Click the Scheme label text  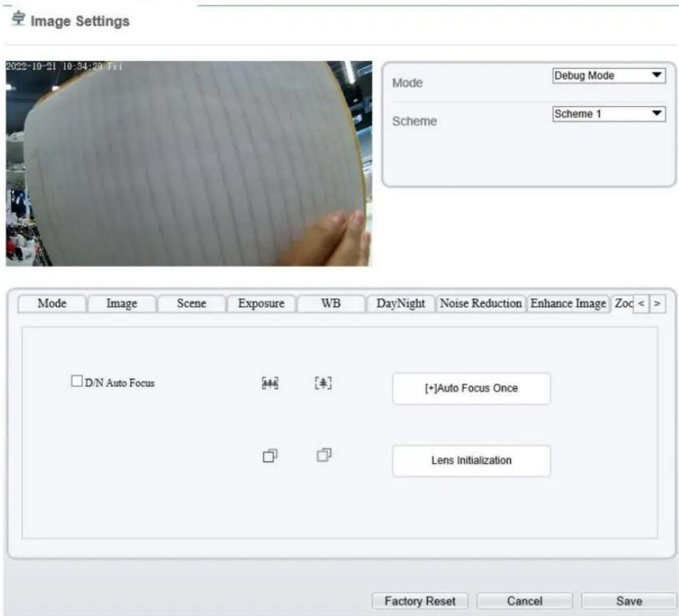(415, 121)
